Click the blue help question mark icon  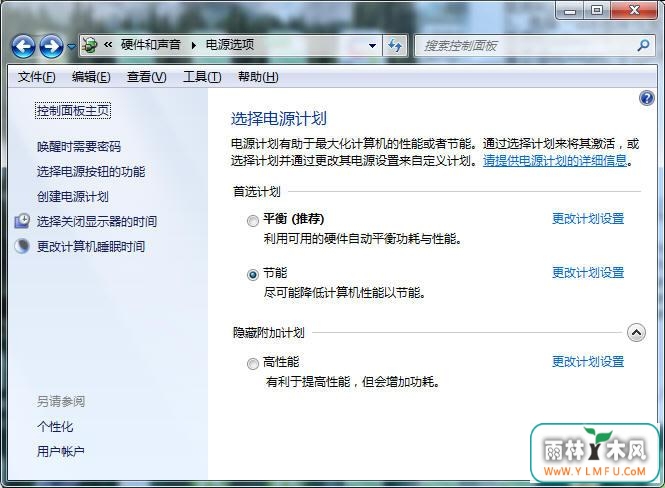[647, 98]
